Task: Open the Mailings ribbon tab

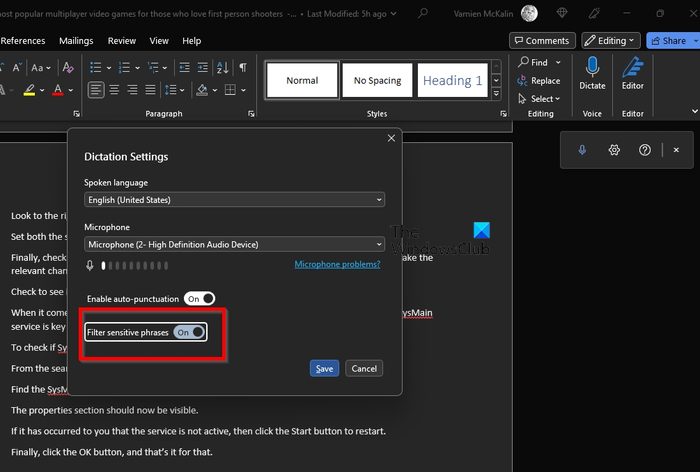Action: pyautogui.click(x=75, y=41)
